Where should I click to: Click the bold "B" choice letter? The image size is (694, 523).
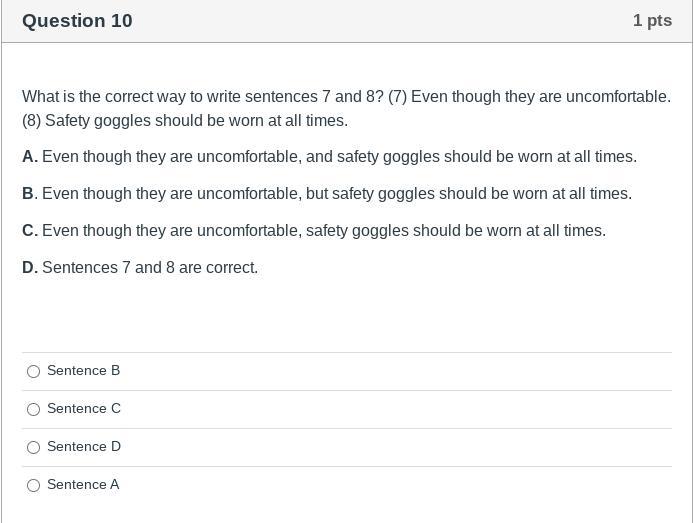click(28, 194)
